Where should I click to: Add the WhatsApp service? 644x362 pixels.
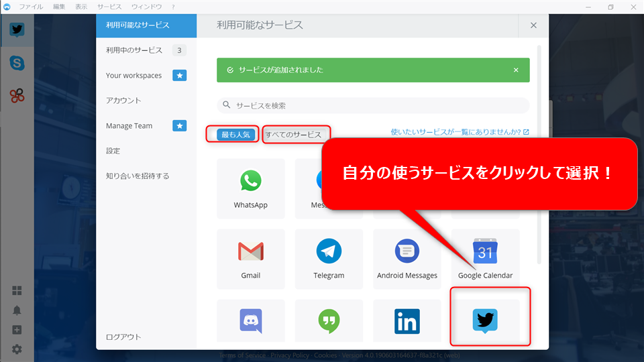[x=250, y=189]
